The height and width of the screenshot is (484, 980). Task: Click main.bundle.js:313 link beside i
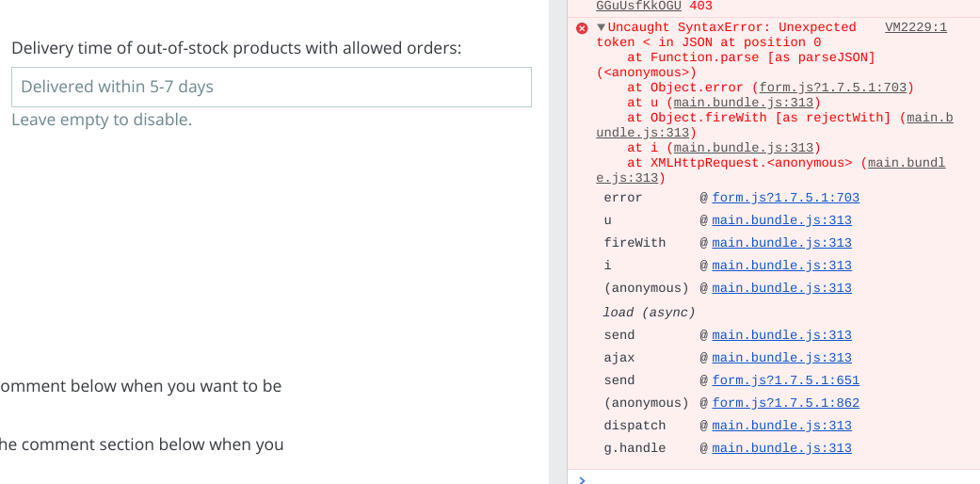(782, 266)
